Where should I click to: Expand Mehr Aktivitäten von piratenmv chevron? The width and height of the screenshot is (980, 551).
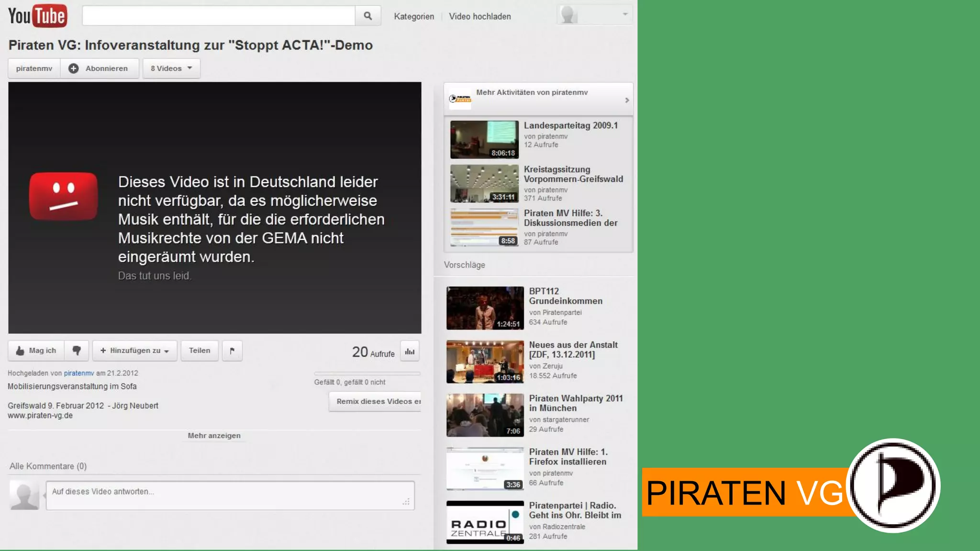[x=627, y=100]
